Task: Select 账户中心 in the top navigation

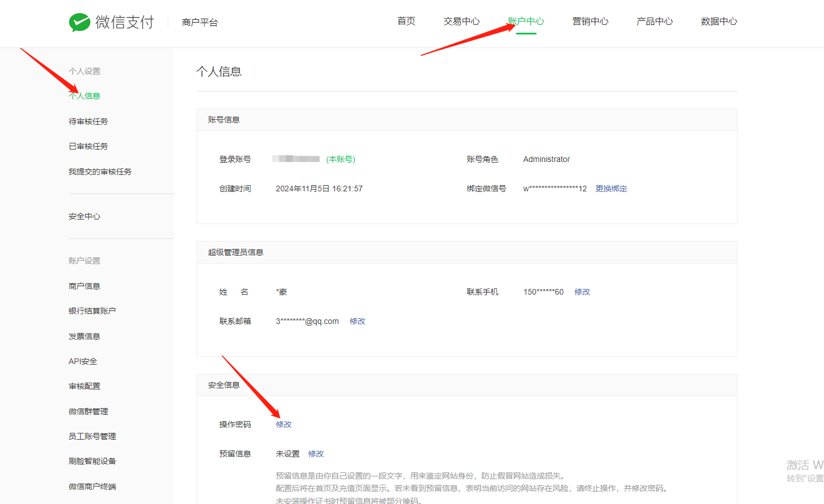Action: 526,21
